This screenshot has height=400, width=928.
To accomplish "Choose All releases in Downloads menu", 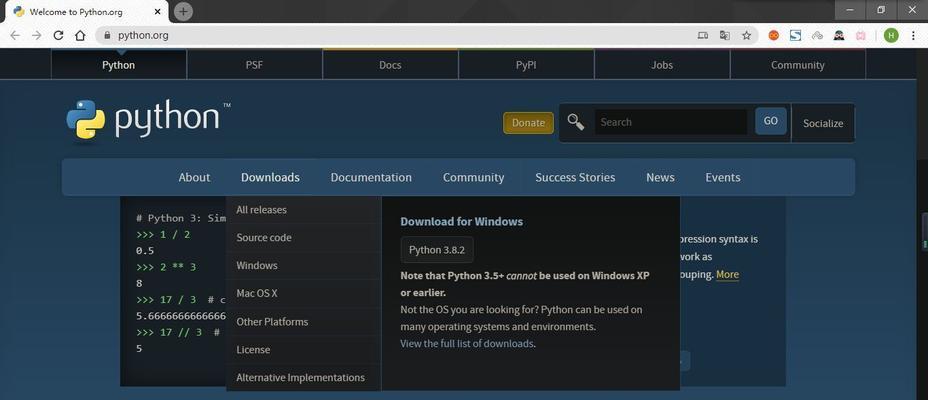I will [x=303, y=209].
